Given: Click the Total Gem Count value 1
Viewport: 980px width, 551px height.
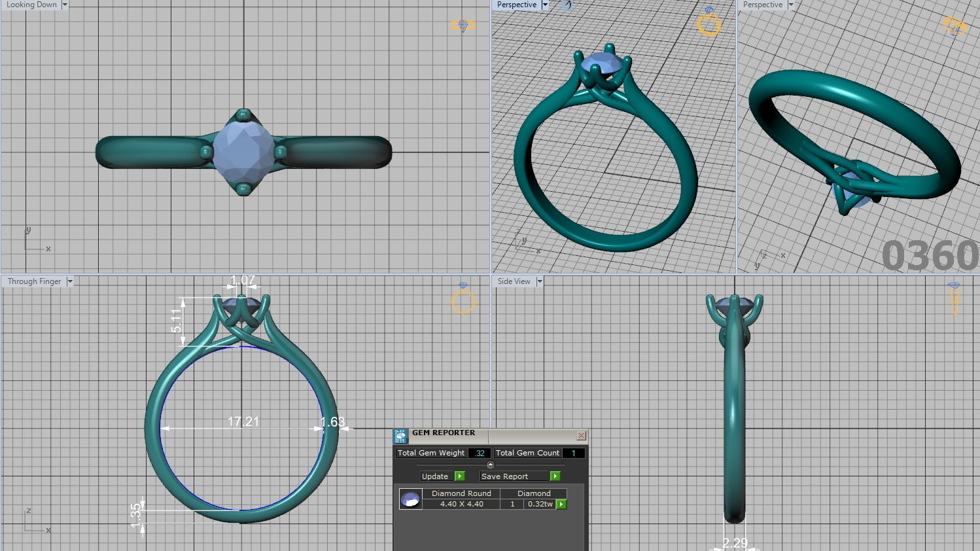Looking at the screenshot, I should [574, 453].
